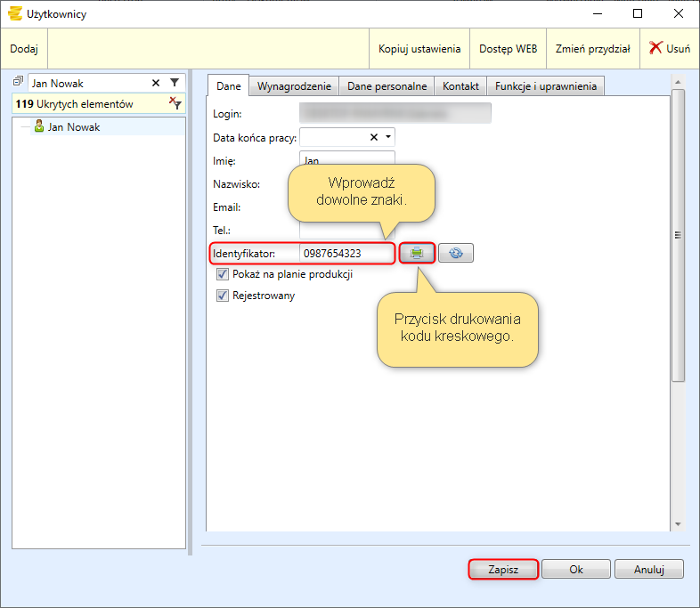Open the Dane personalne tab
The height and width of the screenshot is (608, 700).
pyautogui.click(x=387, y=86)
